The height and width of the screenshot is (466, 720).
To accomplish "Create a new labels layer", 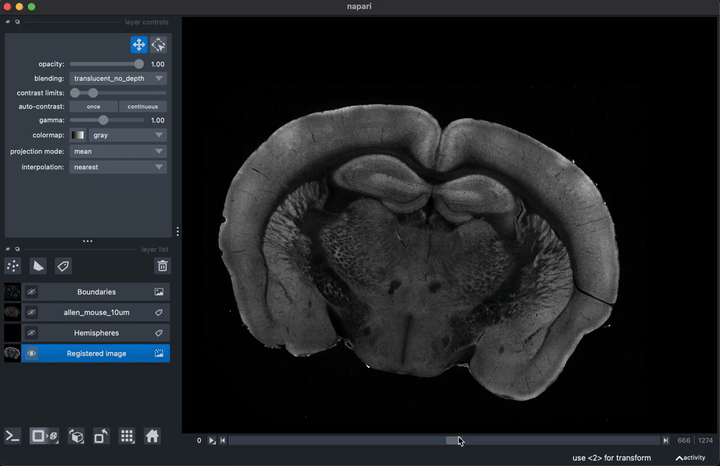I will coord(63,266).
